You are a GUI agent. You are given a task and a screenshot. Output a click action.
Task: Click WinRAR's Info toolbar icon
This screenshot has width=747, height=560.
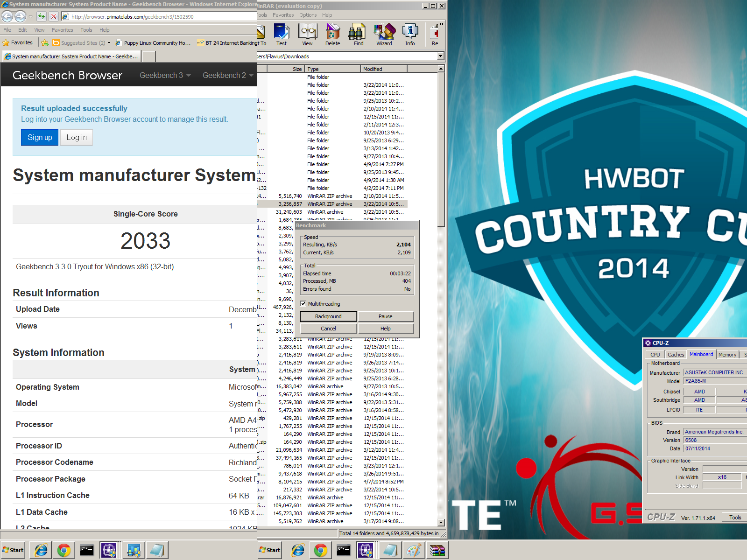410,35
